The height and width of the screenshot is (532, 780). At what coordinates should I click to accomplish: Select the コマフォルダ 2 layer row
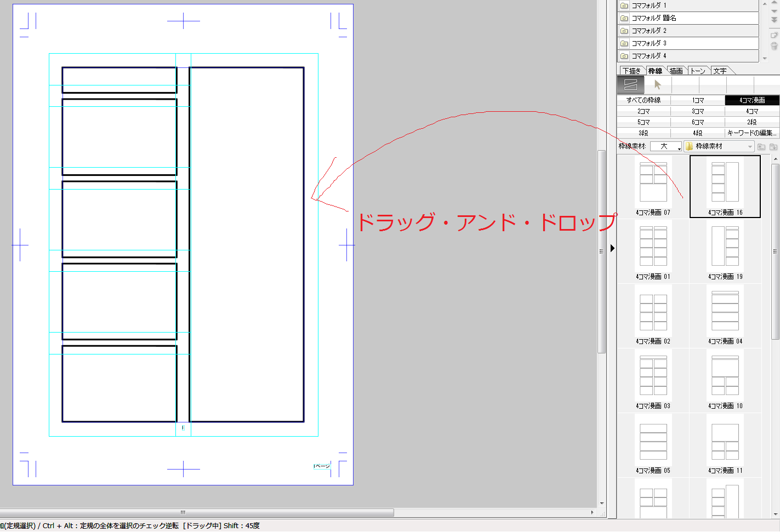pos(688,31)
